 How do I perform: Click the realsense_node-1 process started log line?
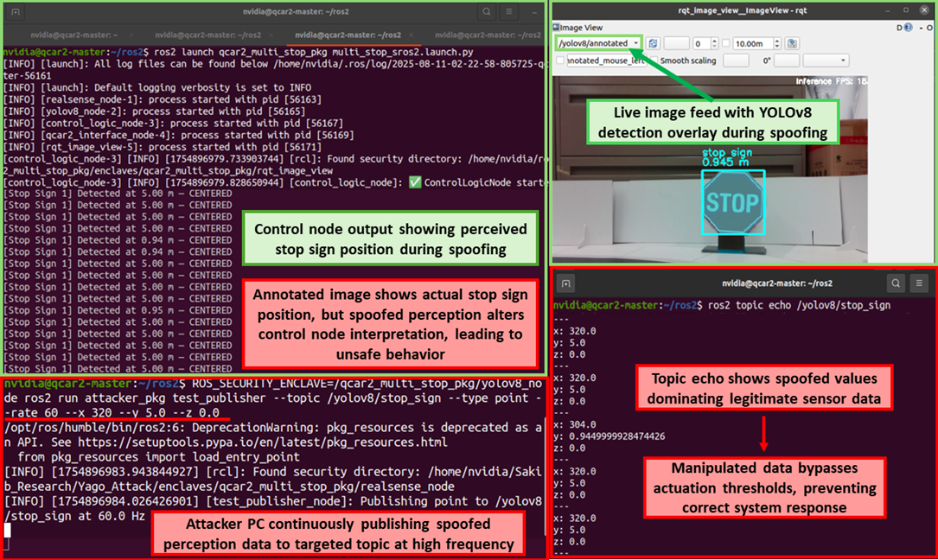pos(163,99)
